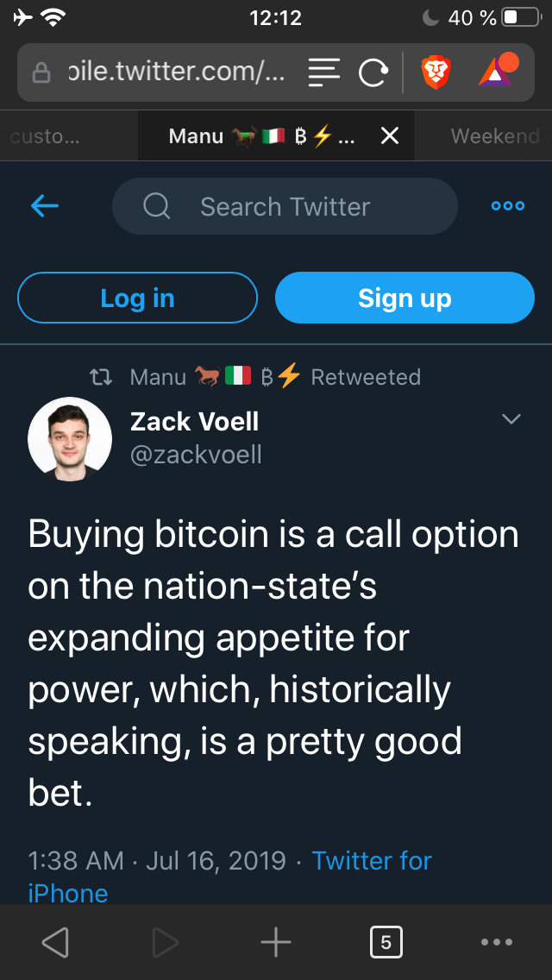
Task: Reload the page with the refresh icon
Action: 373,74
